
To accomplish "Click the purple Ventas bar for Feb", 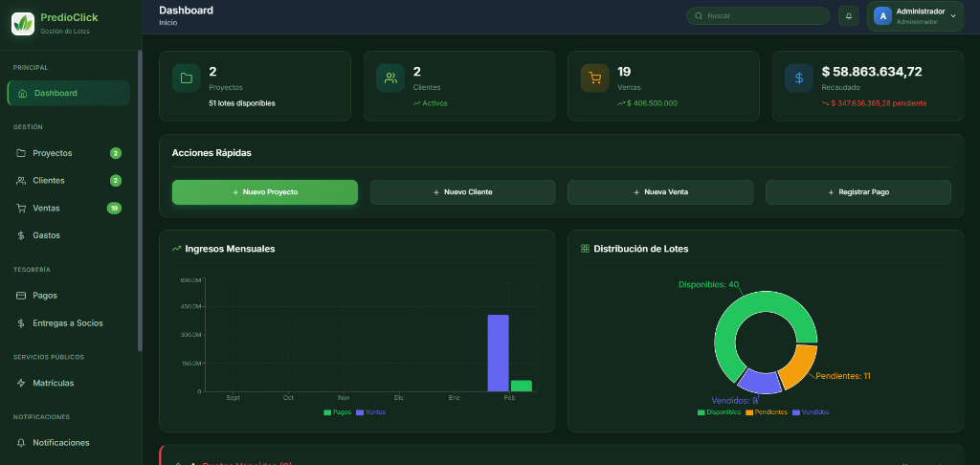I will [498, 353].
